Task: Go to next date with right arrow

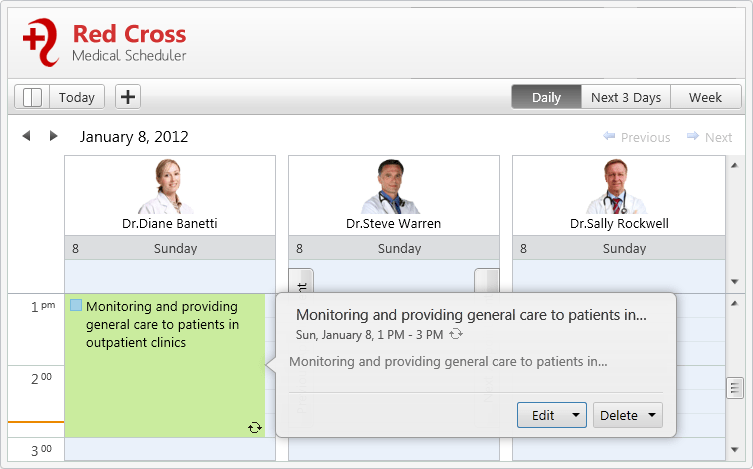Action: click(x=53, y=136)
